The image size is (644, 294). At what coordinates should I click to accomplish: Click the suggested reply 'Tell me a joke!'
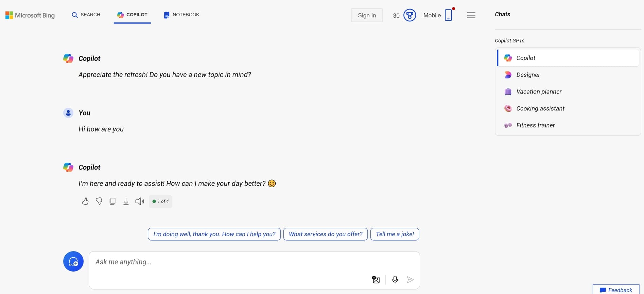coord(395,234)
